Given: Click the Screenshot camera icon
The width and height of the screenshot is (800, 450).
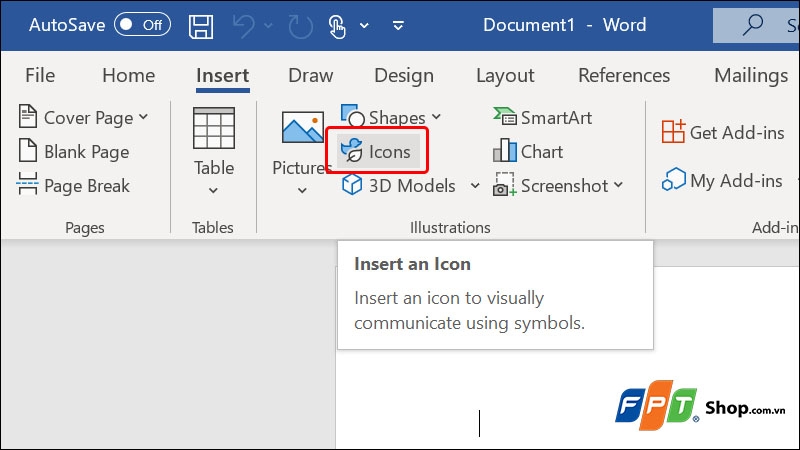Looking at the screenshot, I should point(504,184).
